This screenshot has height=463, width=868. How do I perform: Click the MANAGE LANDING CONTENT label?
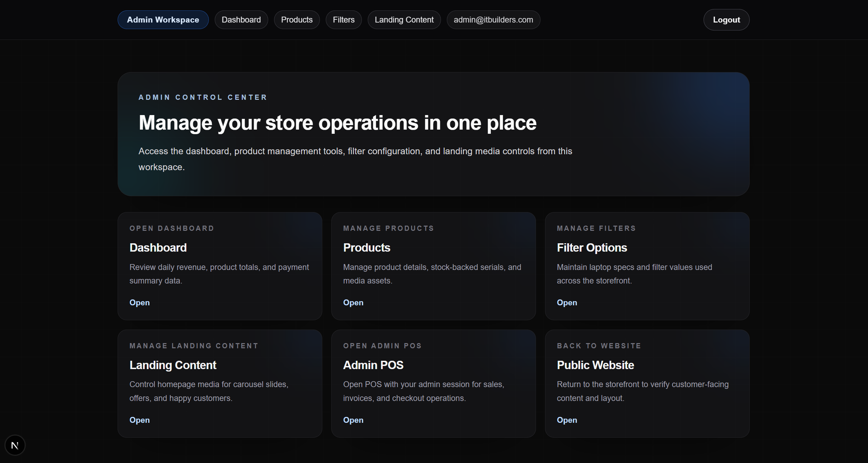coord(194,346)
